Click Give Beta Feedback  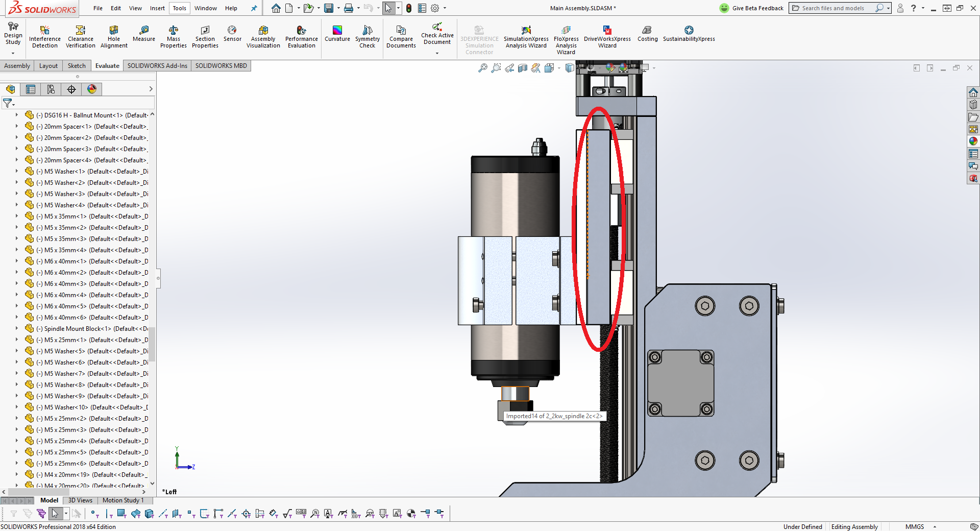click(x=751, y=8)
